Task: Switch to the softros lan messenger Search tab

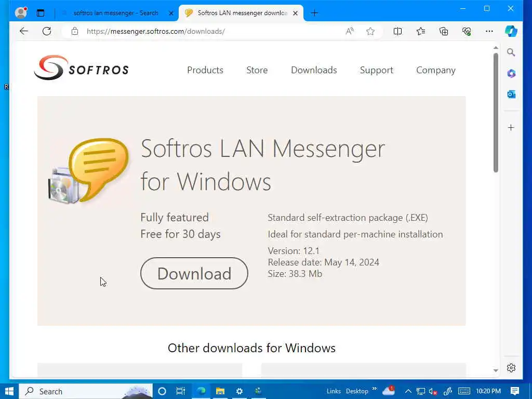Action: 115,13
